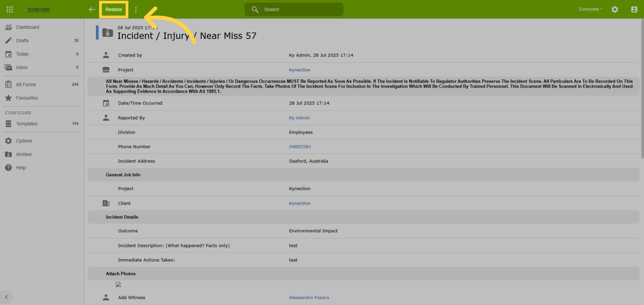Click the Dashboard chart icon
Viewport: 644px width, 305px height.
(x=9, y=27)
